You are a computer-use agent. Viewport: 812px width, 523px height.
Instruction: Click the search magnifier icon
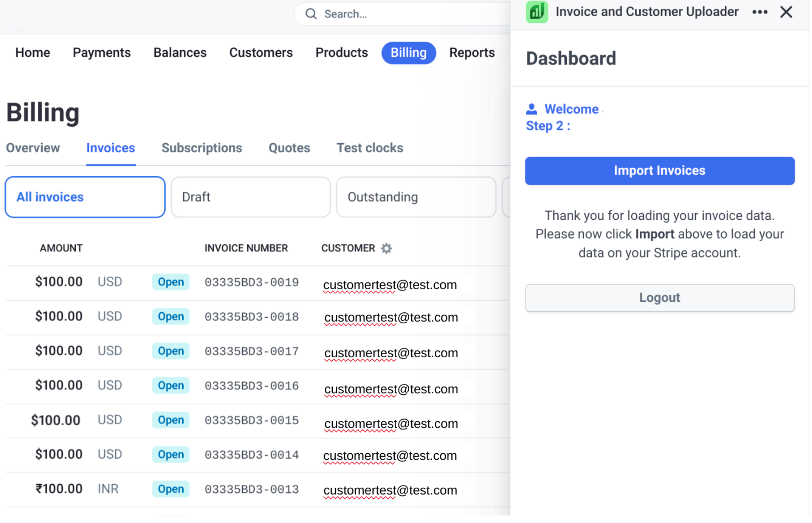tap(310, 14)
